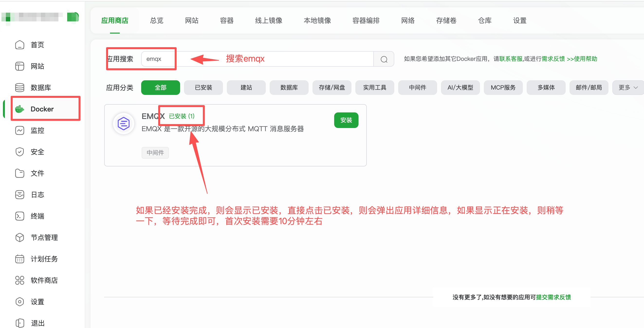Select the AI/大模型 category filter

tap(460, 88)
